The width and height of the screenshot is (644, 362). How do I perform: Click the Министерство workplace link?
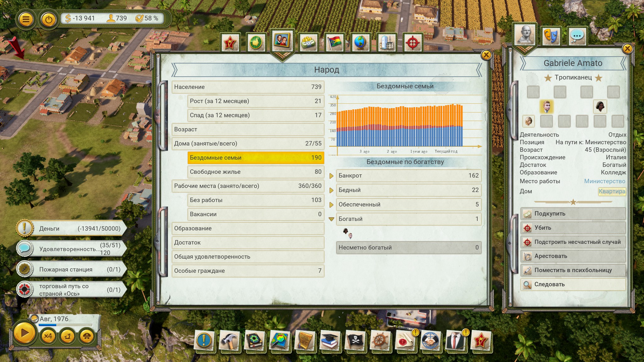click(605, 181)
